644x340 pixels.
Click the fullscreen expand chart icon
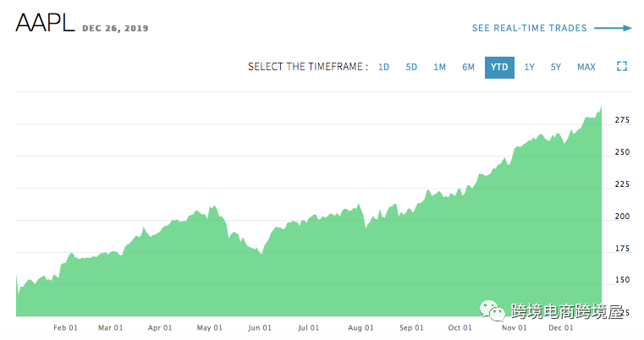click(x=622, y=67)
